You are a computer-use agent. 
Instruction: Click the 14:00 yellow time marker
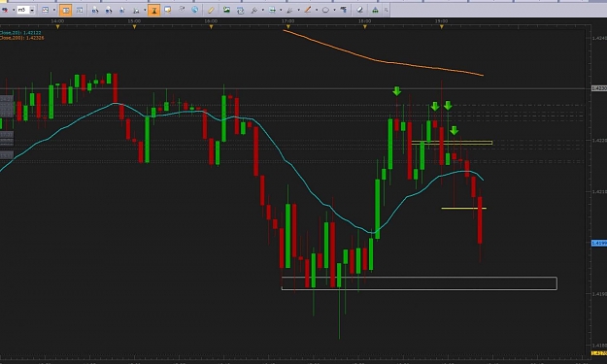57,26
